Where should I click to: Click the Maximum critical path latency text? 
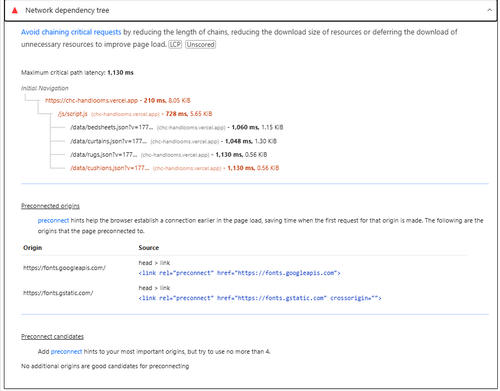pyautogui.click(x=77, y=73)
